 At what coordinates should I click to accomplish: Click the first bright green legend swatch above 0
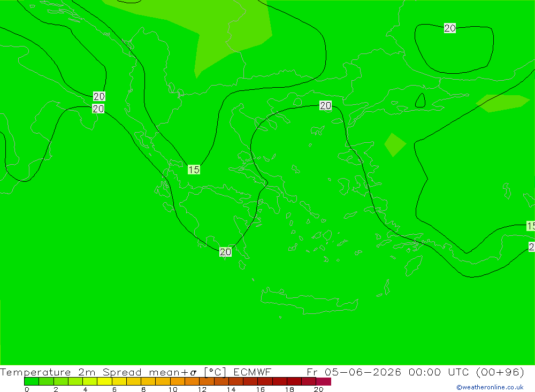point(32,381)
